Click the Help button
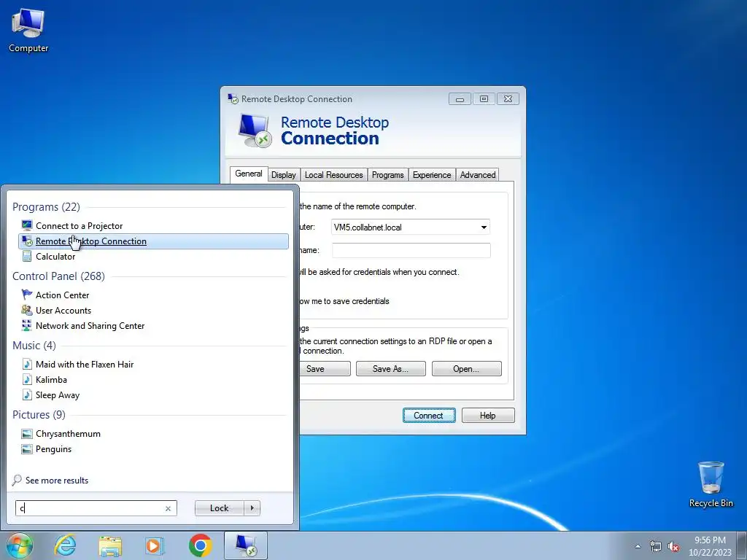 tap(488, 415)
